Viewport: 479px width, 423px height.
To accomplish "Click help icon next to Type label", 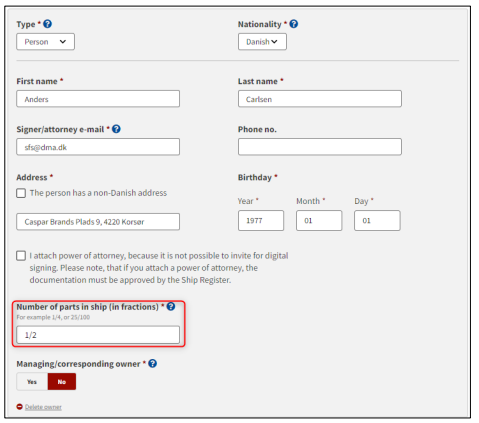I will point(48,24).
